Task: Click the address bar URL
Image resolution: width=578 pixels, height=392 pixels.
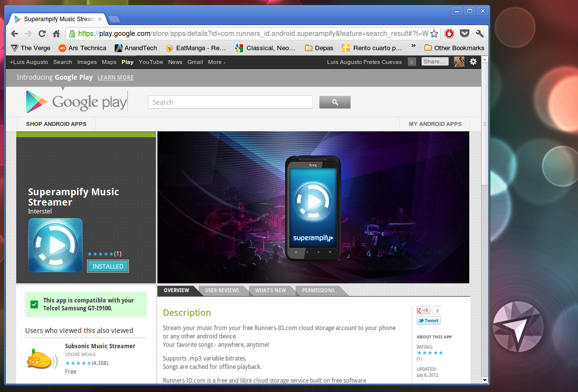Action: (253, 33)
